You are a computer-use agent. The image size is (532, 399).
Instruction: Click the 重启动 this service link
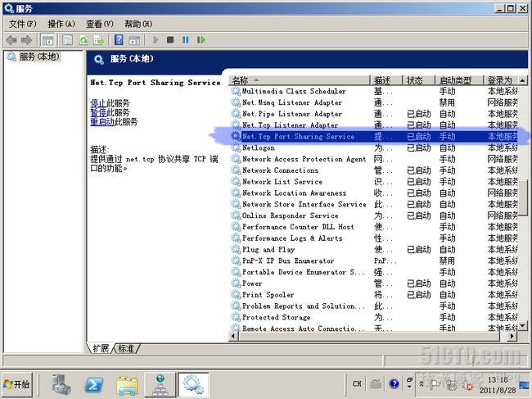(x=102, y=122)
